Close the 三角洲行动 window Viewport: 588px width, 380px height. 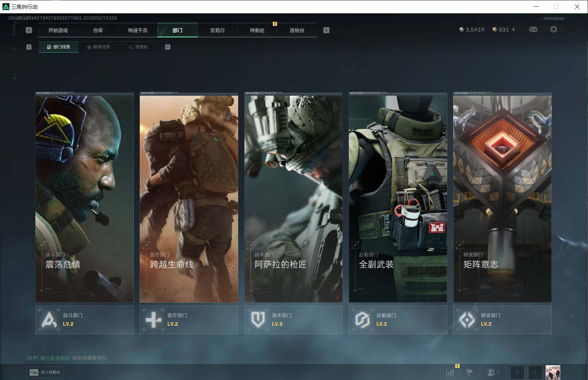click(577, 7)
